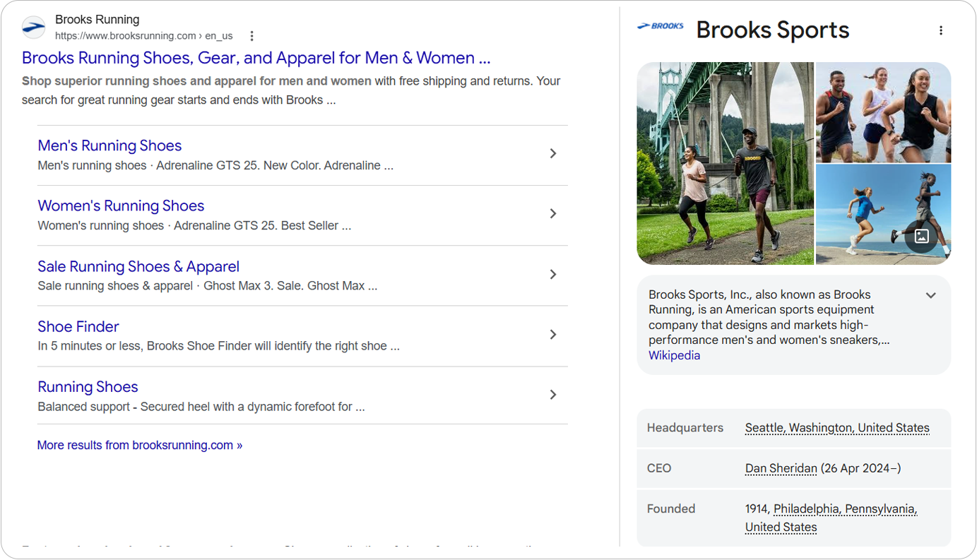Click the Brooks Running site name text

tap(97, 20)
